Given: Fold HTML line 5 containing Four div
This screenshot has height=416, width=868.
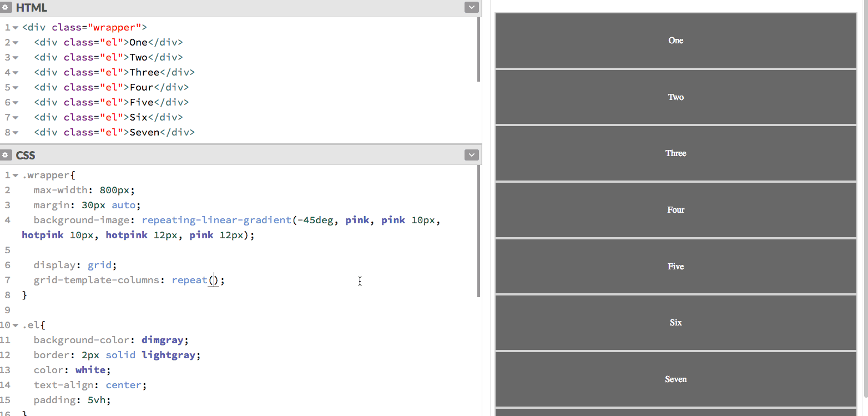Looking at the screenshot, I should (x=16, y=88).
